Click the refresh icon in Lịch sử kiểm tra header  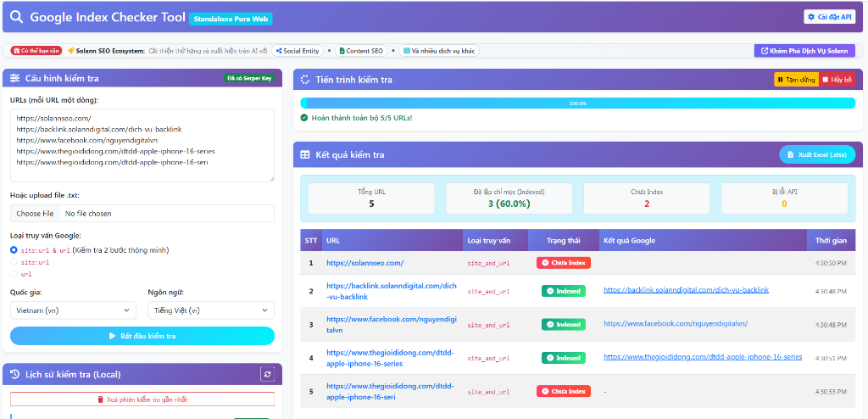pos(267,375)
